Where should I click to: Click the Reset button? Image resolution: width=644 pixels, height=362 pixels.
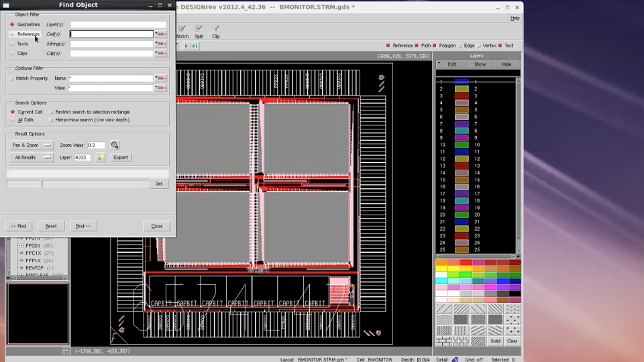[x=51, y=226]
